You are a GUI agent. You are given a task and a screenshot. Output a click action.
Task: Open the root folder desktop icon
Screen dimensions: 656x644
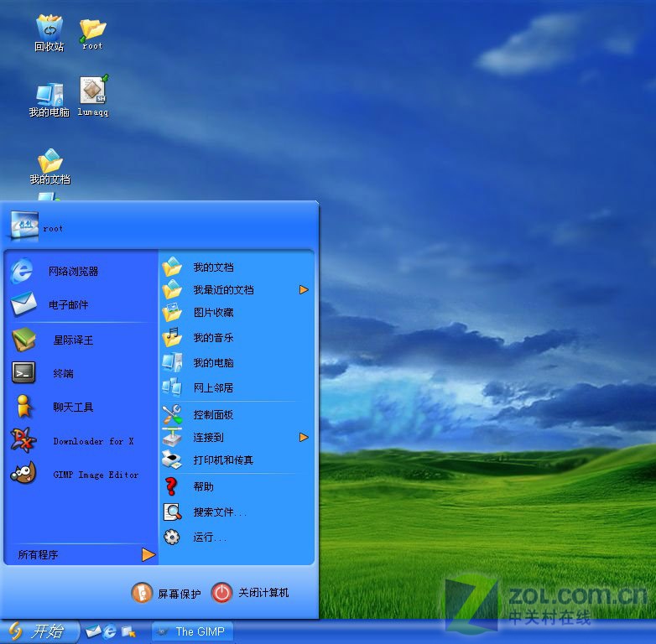pyautogui.click(x=92, y=34)
